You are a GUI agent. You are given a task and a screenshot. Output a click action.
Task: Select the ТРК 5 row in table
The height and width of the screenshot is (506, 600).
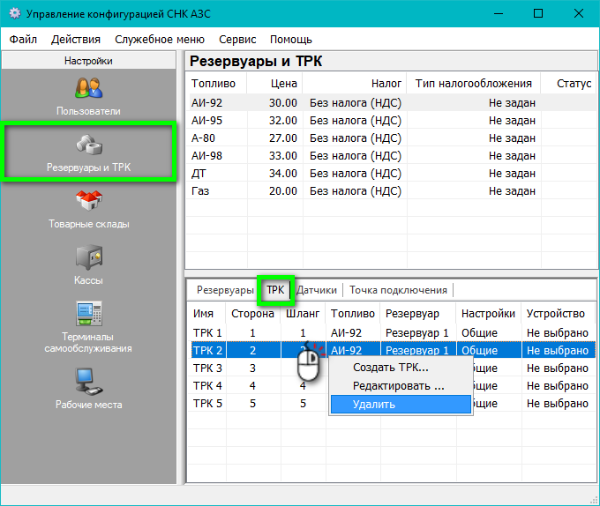pos(207,403)
